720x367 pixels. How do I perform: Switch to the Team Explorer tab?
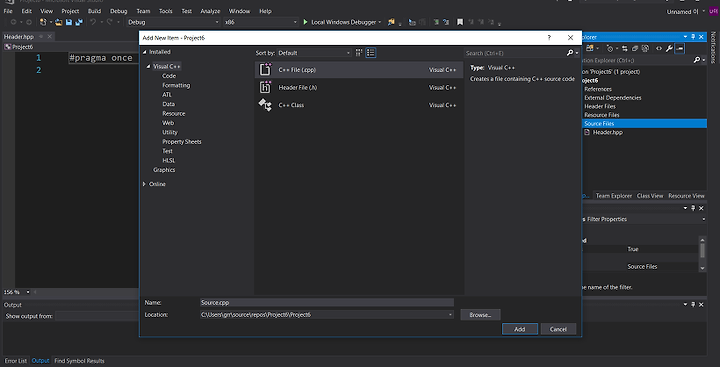coord(614,196)
